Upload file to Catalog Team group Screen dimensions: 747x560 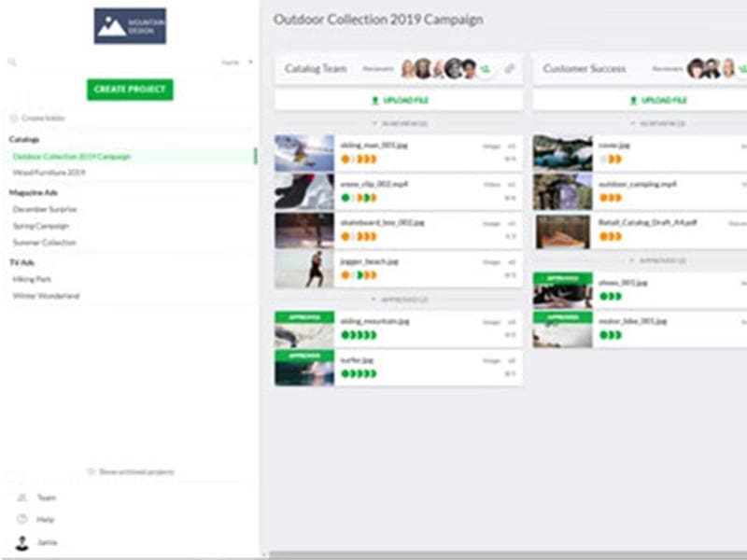click(399, 101)
